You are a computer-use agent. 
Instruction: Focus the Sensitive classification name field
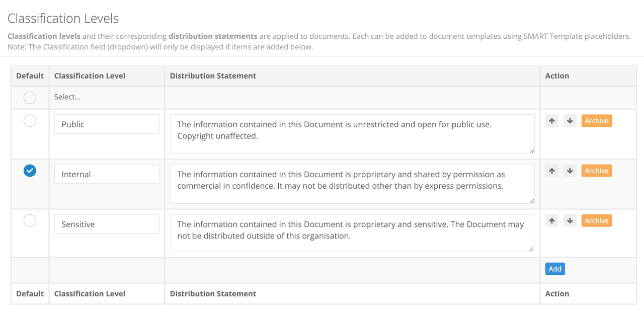[x=107, y=224]
